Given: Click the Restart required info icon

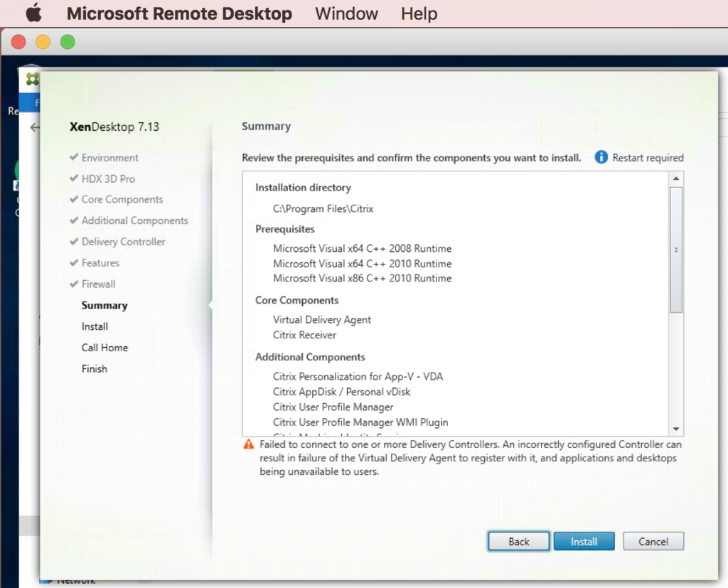Looking at the screenshot, I should pyautogui.click(x=601, y=157).
